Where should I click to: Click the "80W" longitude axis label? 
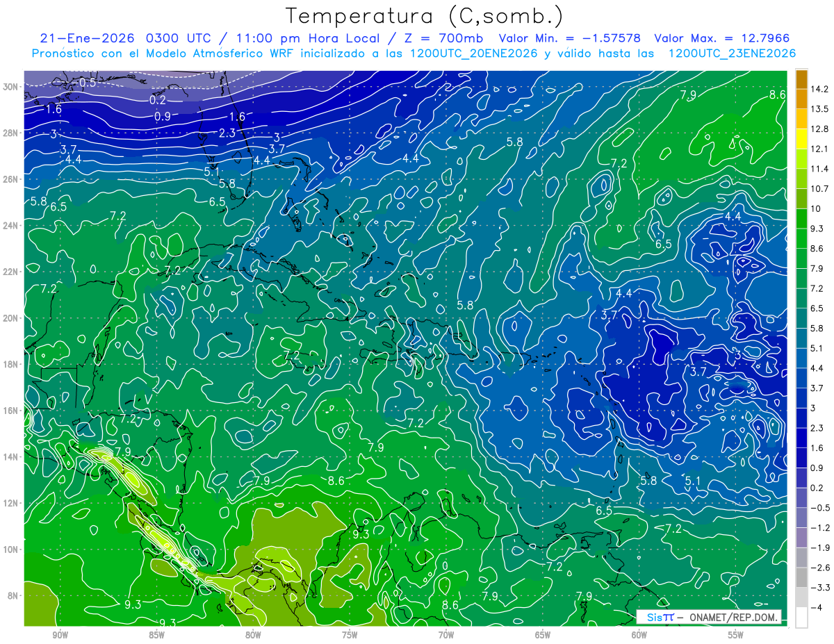pos(253,634)
